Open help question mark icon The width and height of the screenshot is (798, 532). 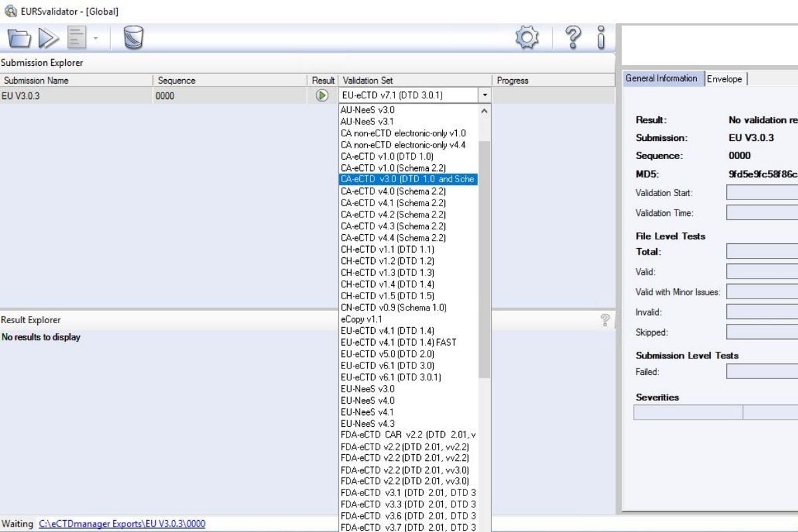573,38
